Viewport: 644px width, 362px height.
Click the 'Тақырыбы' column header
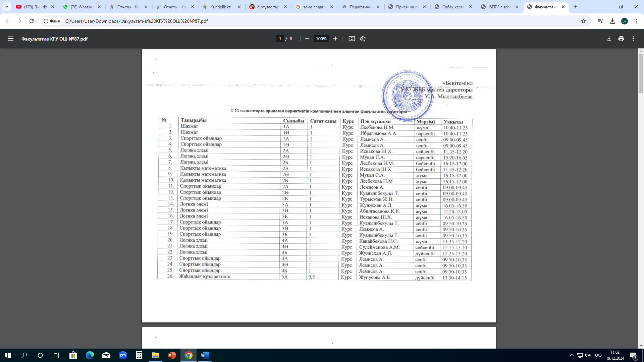point(194,120)
